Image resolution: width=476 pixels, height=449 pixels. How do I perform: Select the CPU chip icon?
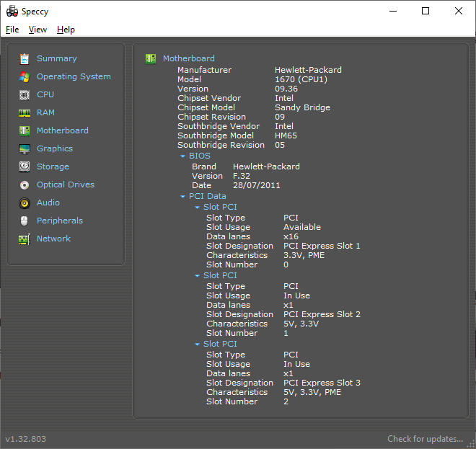coord(25,94)
